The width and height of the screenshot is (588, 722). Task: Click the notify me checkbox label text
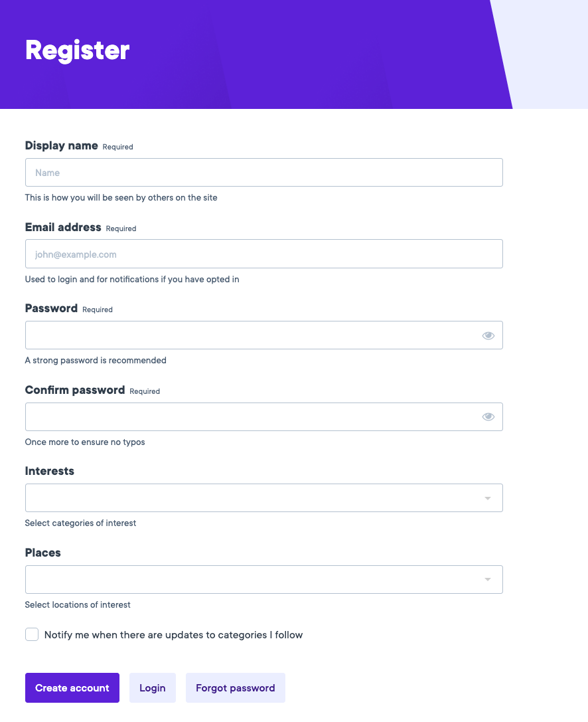pyautogui.click(x=173, y=634)
